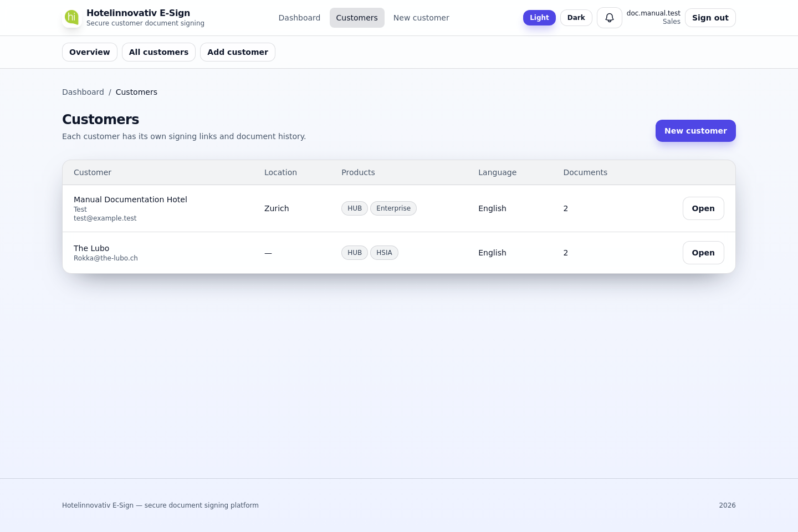
Task: Sign out of the account
Action: pyautogui.click(x=710, y=18)
